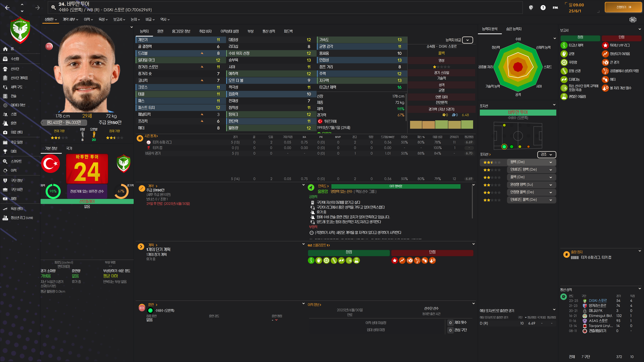This screenshot has height=362, width=644.
Task: Expand the 윙백 (De) role dropdown
Action: (550, 162)
